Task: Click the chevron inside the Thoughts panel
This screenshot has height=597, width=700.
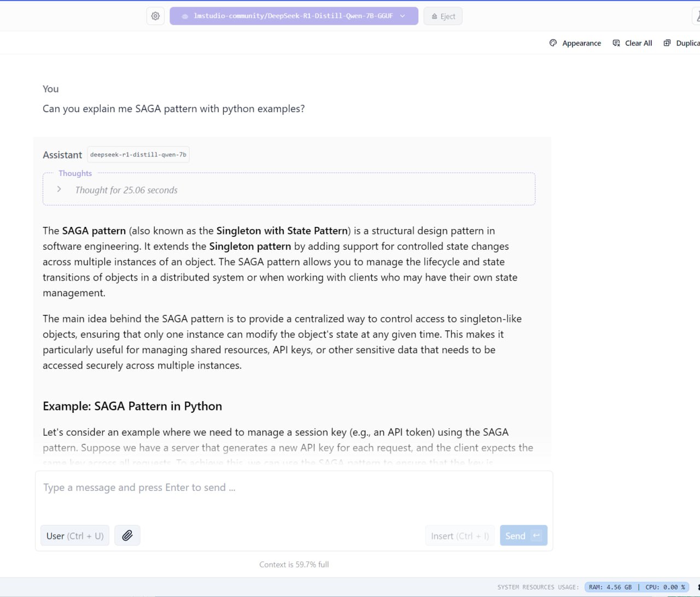Action: pyautogui.click(x=59, y=189)
